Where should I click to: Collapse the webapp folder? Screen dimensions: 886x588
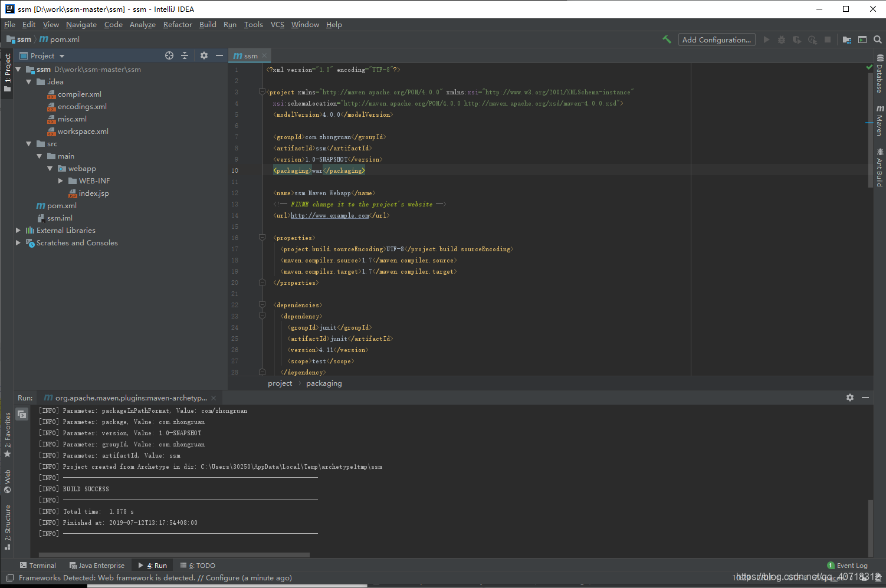[50, 169]
